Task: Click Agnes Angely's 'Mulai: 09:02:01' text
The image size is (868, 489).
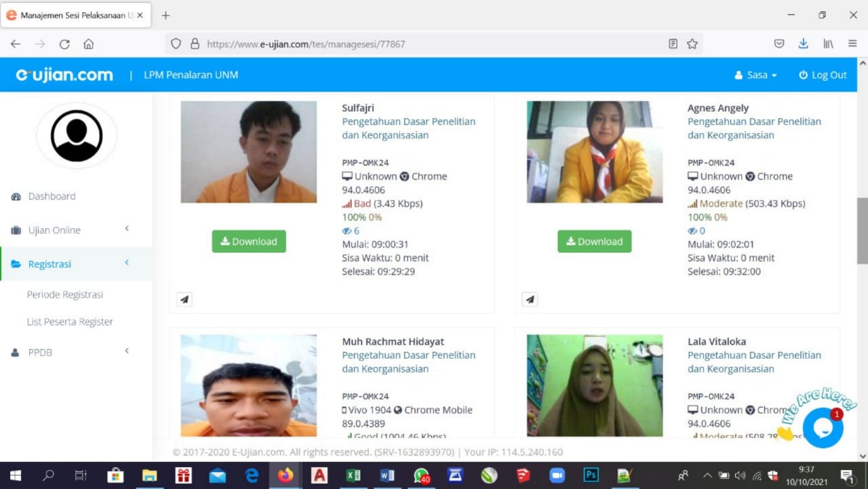Action: pyautogui.click(x=721, y=244)
